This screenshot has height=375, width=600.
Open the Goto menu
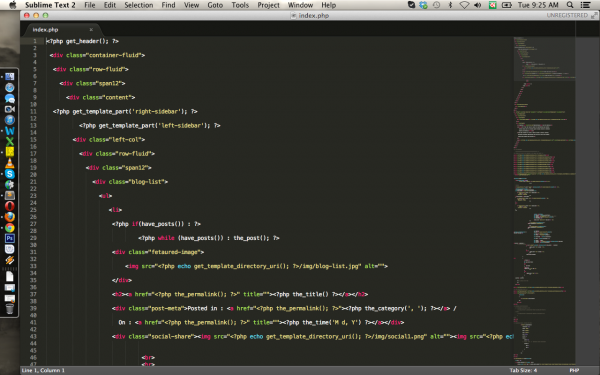pos(215,5)
